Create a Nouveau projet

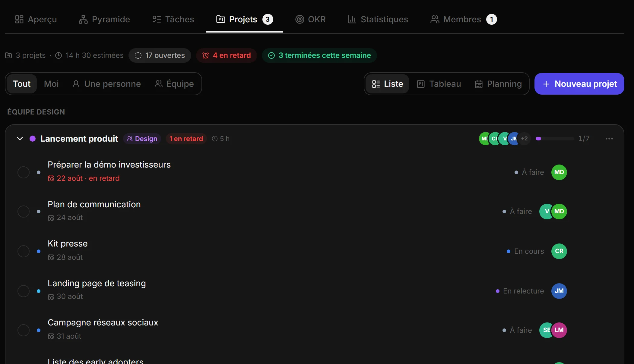click(579, 84)
